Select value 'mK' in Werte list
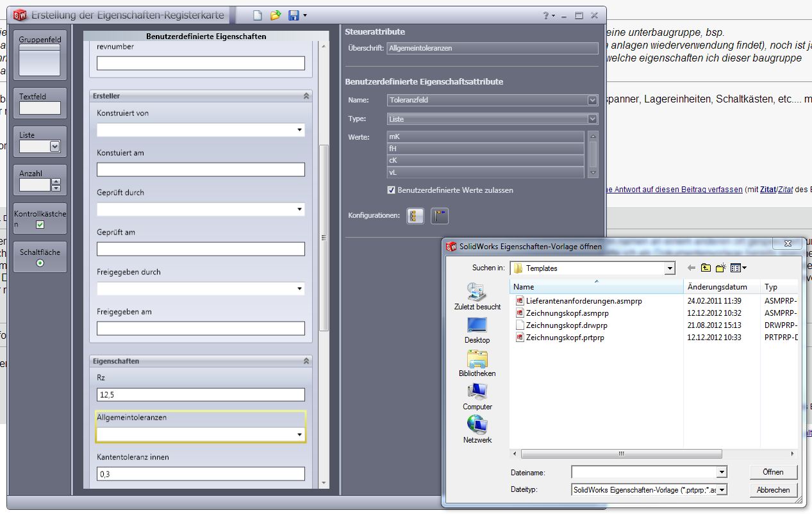The height and width of the screenshot is (515, 812). click(486, 136)
